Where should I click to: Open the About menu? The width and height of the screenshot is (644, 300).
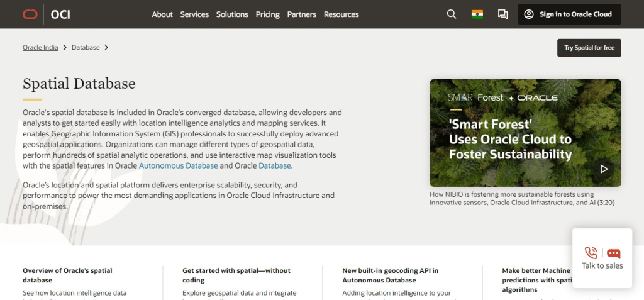coord(162,14)
